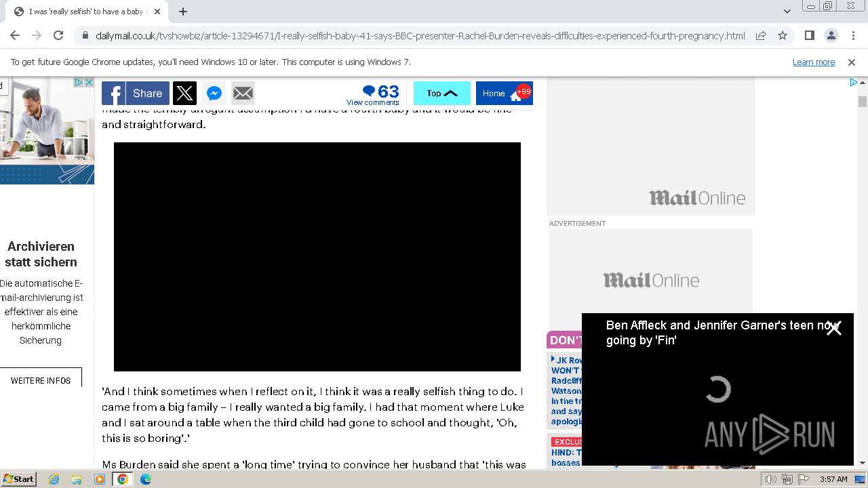Image resolution: width=868 pixels, height=488 pixels.
Task: Open the volume control in system tray
Action: 771,479
